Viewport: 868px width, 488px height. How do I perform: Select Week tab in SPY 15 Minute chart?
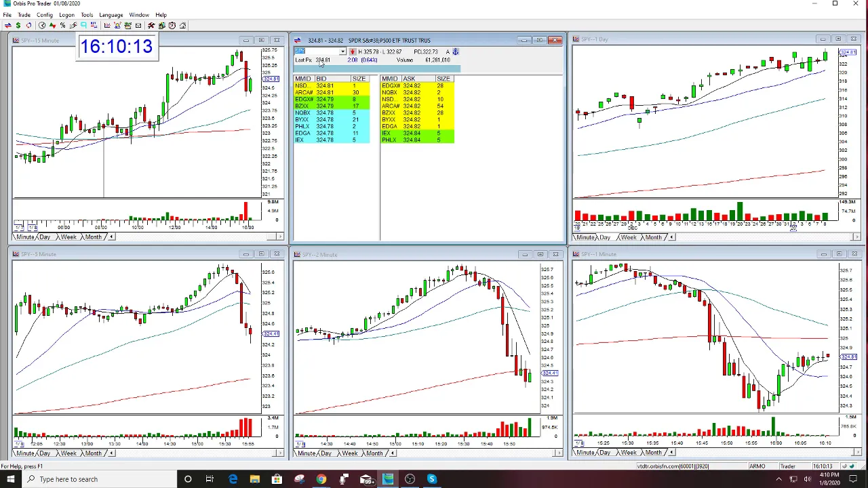(68, 237)
